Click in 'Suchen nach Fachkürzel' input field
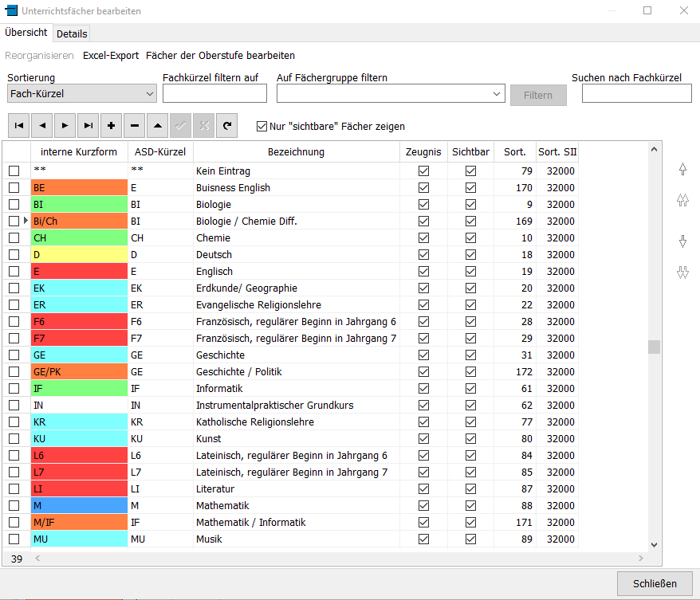 [636, 94]
